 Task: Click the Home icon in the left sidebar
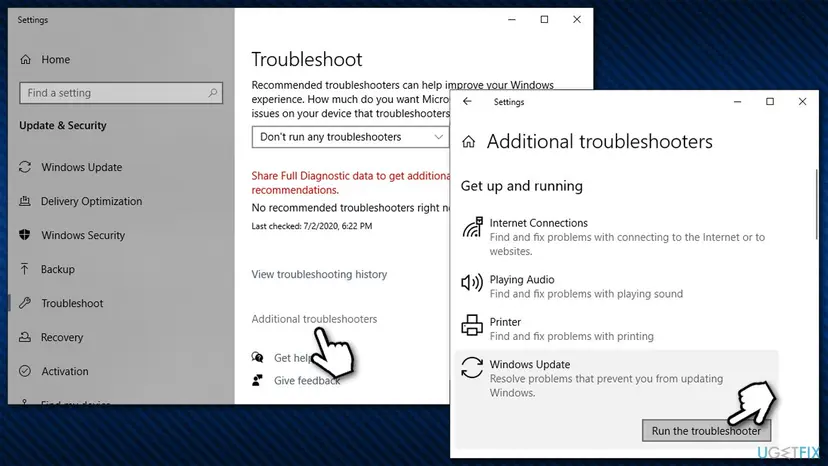[25, 60]
